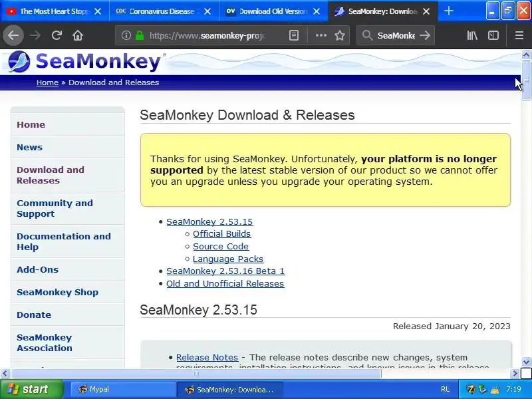Click the search magnifier icon
This screenshot has height=399, width=532.
click(x=367, y=35)
